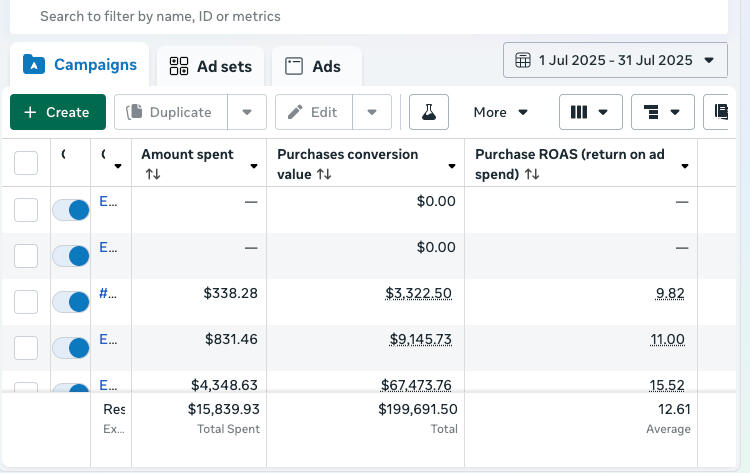Screen dimensions: 750x473
Task: Click the A/B test flask icon
Action: coord(429,112)
